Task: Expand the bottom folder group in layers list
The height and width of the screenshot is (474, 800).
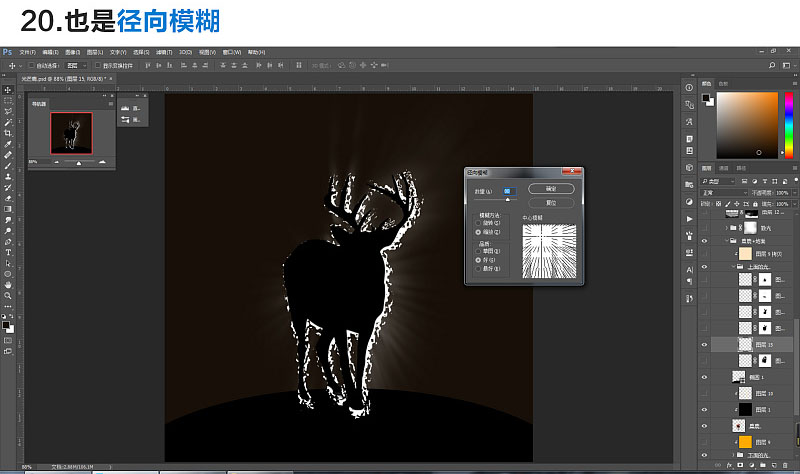Action: pyautogui.click(x=734, y=455)
